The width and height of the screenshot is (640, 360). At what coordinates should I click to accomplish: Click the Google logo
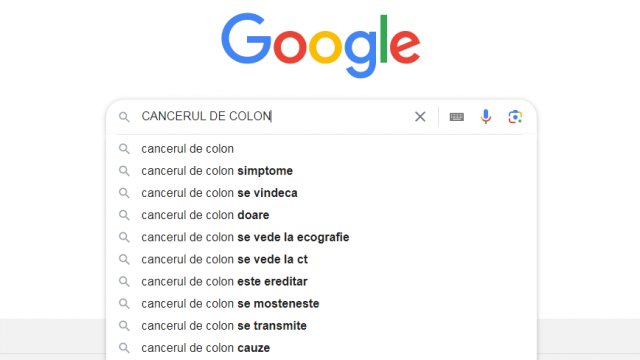pyautogui.click(x=320, y=45)
